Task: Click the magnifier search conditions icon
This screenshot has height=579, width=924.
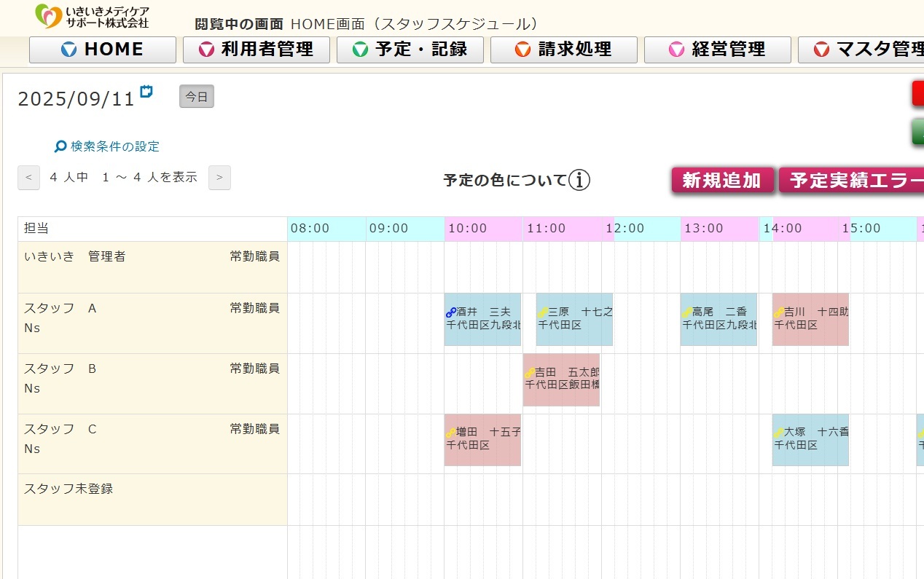Action: [x=60, y=147]
